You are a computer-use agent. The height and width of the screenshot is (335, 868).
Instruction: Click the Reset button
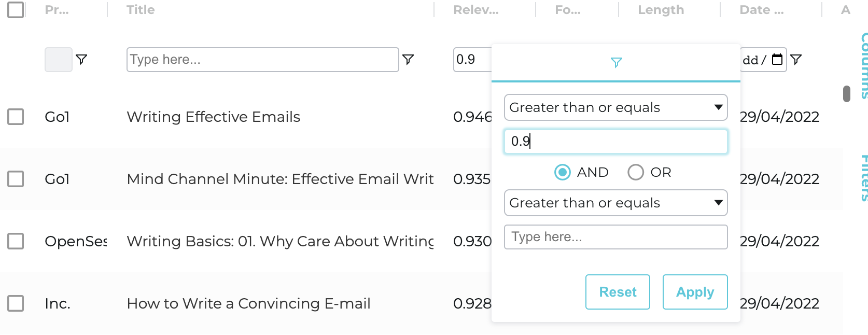click(618, 292)
